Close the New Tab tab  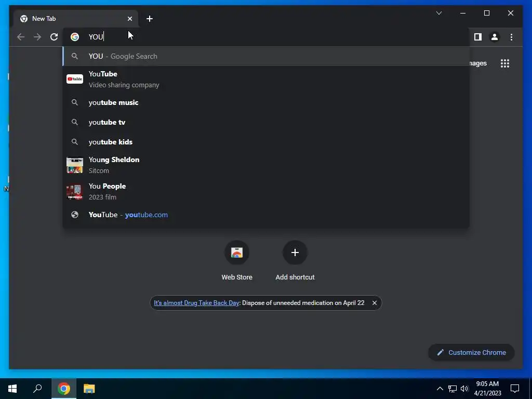point(129,19)
